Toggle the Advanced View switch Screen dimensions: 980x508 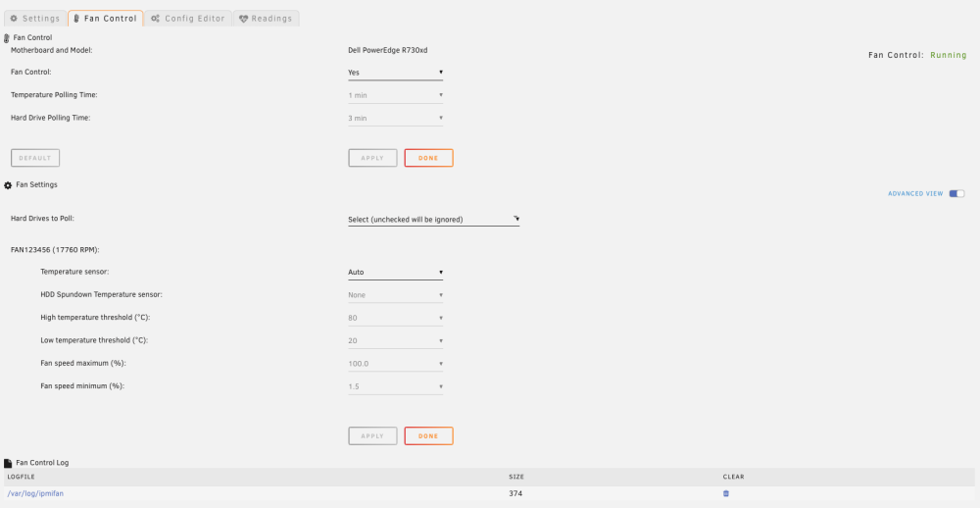[956, 194]
